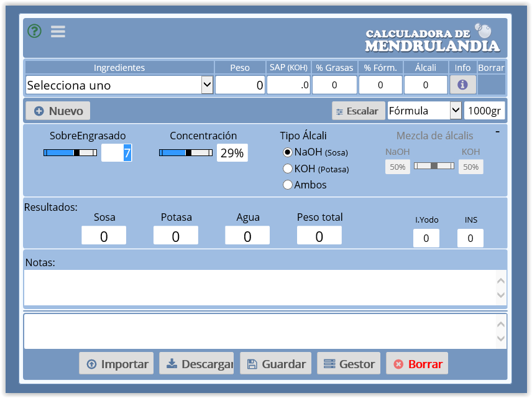Click the Ingredientes column header
The height and width of the screenshot is (398, 532).
[x=119, y=68]
